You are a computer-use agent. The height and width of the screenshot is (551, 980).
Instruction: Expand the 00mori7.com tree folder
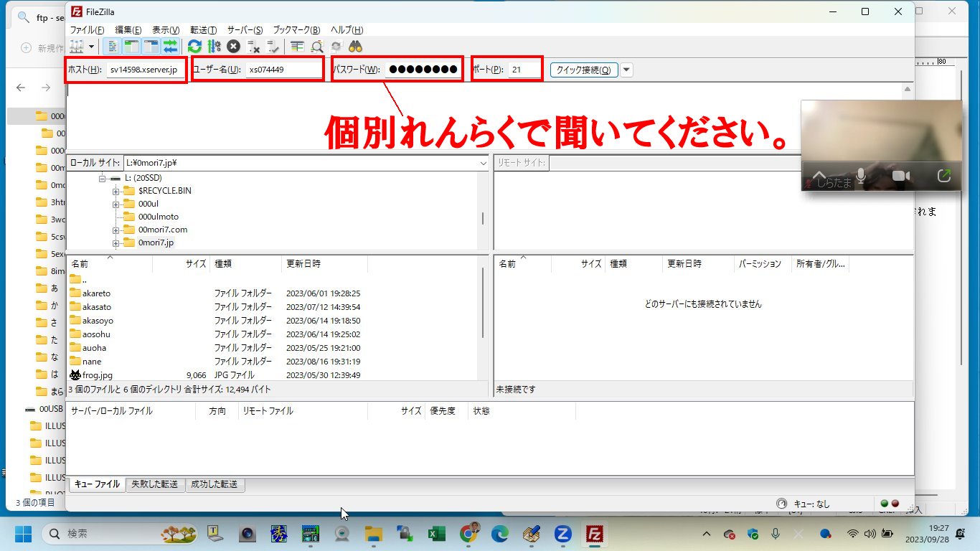pos(116,230)
